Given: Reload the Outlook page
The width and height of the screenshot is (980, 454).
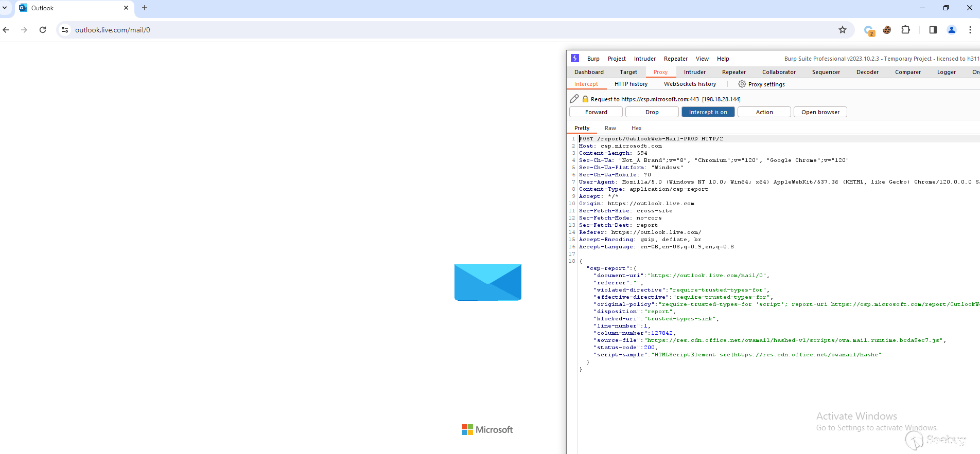Looking at the screenshot, I should click(x=43, y=30).
